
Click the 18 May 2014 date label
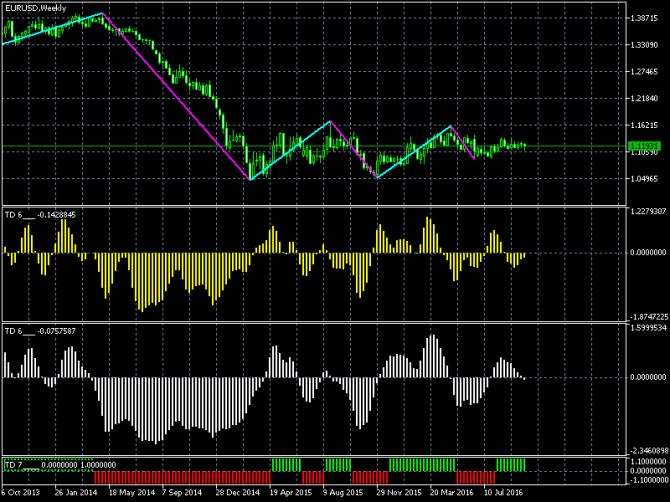click(132, 493)
